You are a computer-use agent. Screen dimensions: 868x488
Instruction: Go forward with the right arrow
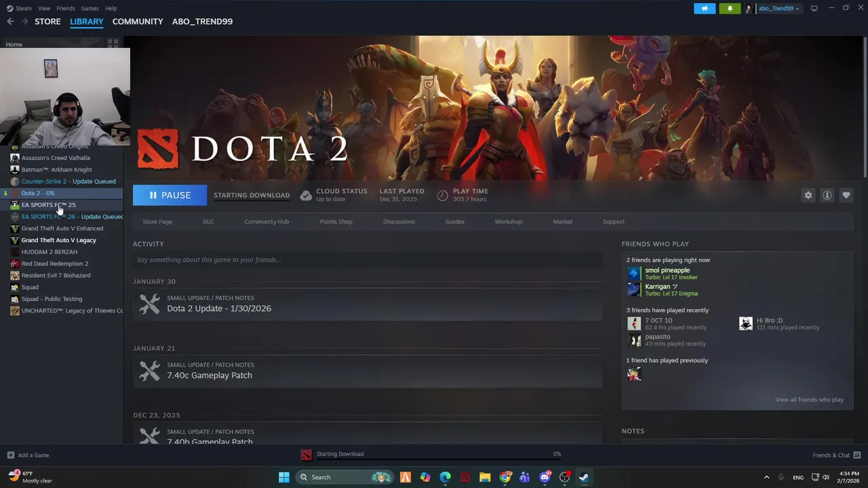pyautogui.click(x=24, y=22)
